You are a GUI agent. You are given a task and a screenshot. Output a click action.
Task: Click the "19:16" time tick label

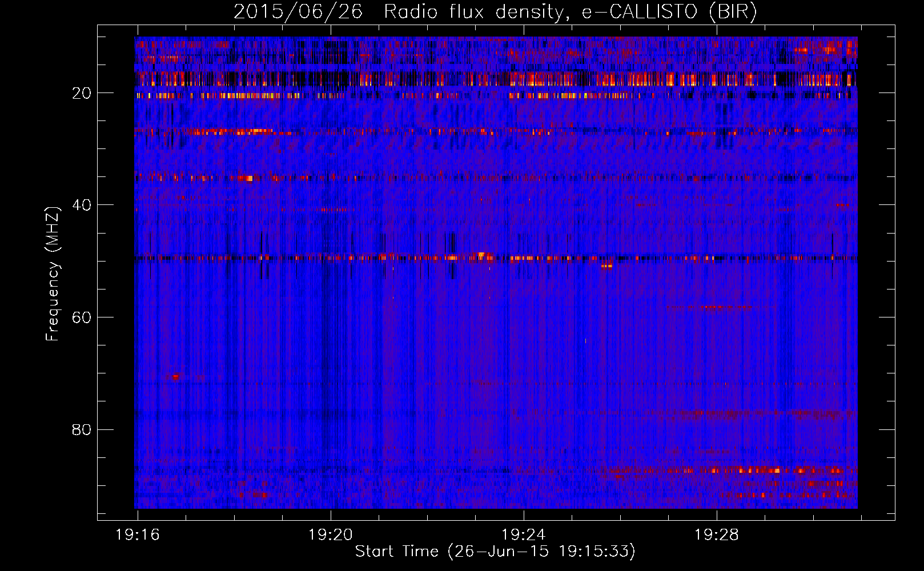pyautogui.click(x=138, y=535)
